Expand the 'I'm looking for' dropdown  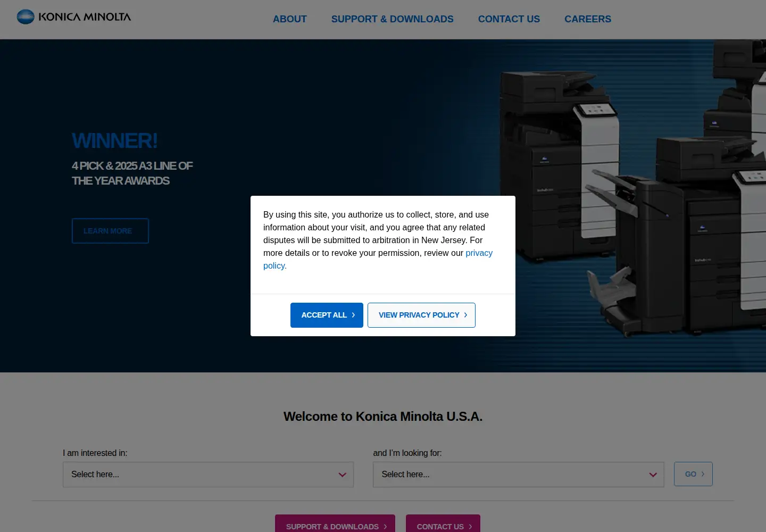[x=519, y=475]
